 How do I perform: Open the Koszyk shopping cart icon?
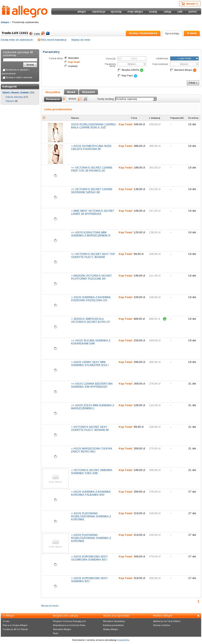(x=183, y=4)
